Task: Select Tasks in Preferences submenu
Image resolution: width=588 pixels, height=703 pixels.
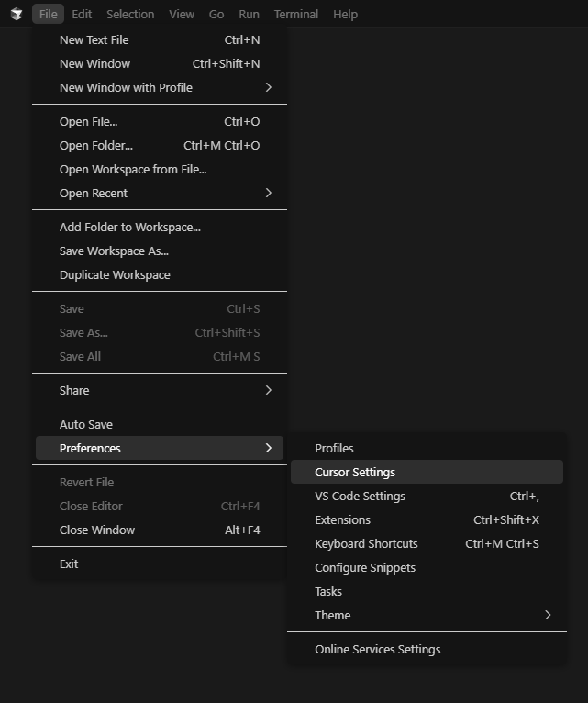Action: click(x=427, y=590)
